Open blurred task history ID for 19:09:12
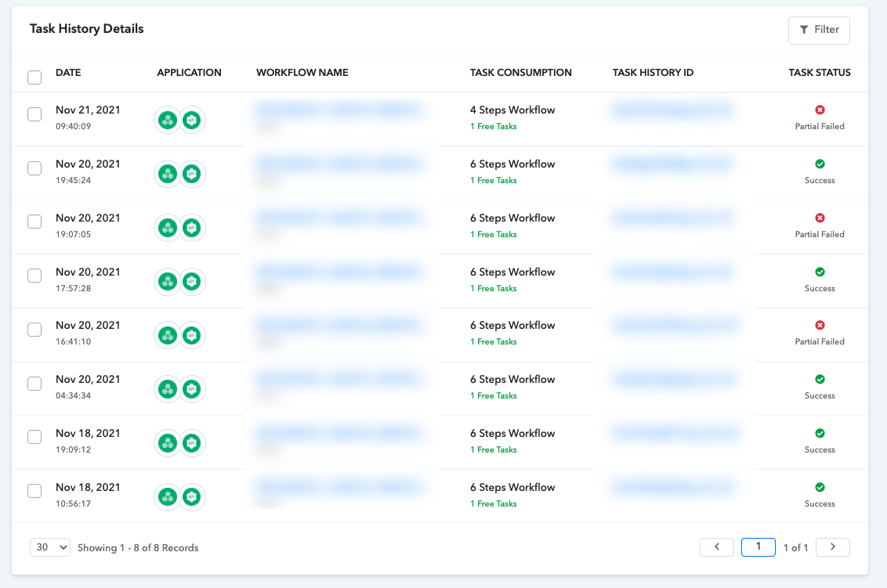The width and height of the screenshot is (887, 588). pyautogui.click(x=674, y=433)
